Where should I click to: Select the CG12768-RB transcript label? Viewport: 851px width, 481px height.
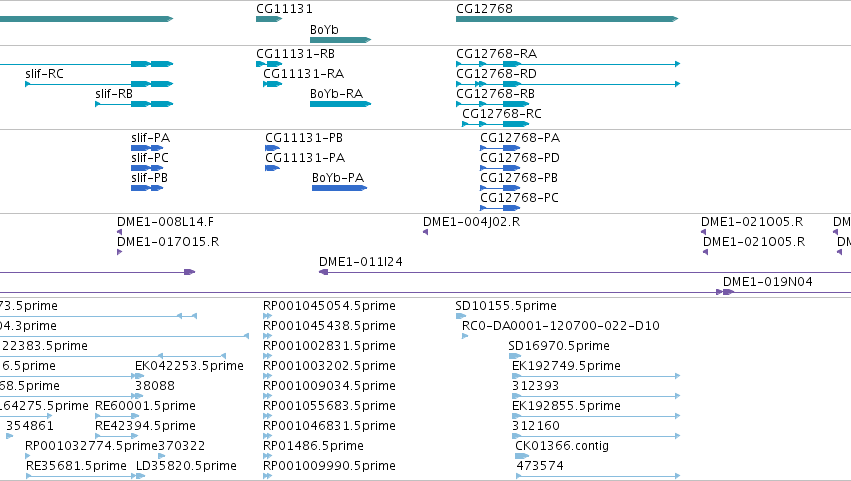coord(496,94)
